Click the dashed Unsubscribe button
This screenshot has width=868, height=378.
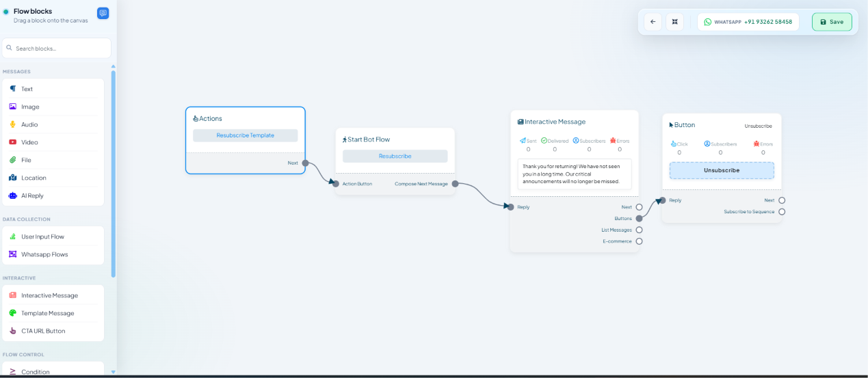click(722, 170)
